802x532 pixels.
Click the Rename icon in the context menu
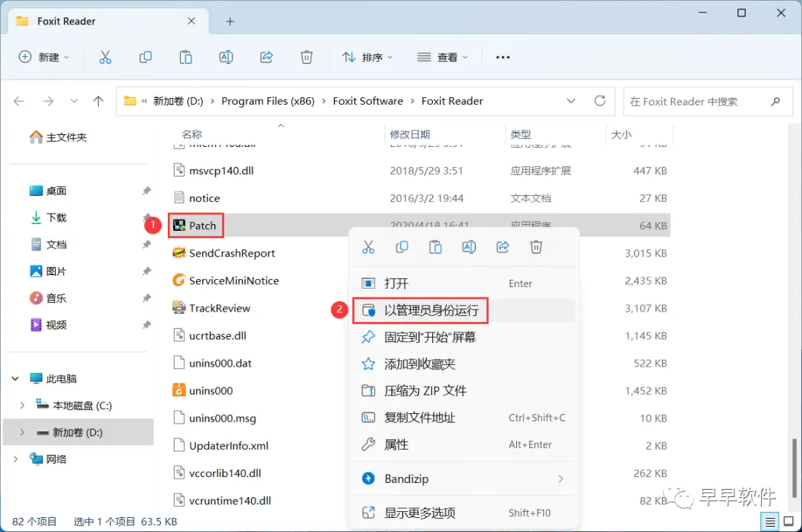coord(469,247)
